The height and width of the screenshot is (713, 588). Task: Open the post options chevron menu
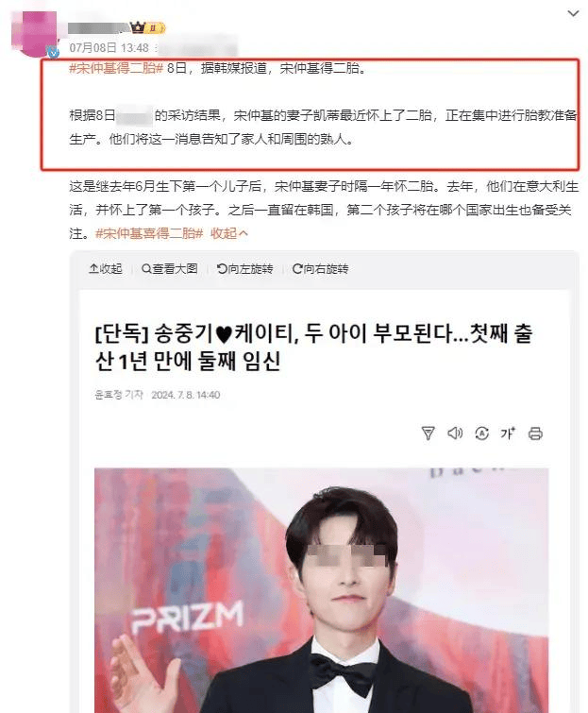click(x=573, y=13)
